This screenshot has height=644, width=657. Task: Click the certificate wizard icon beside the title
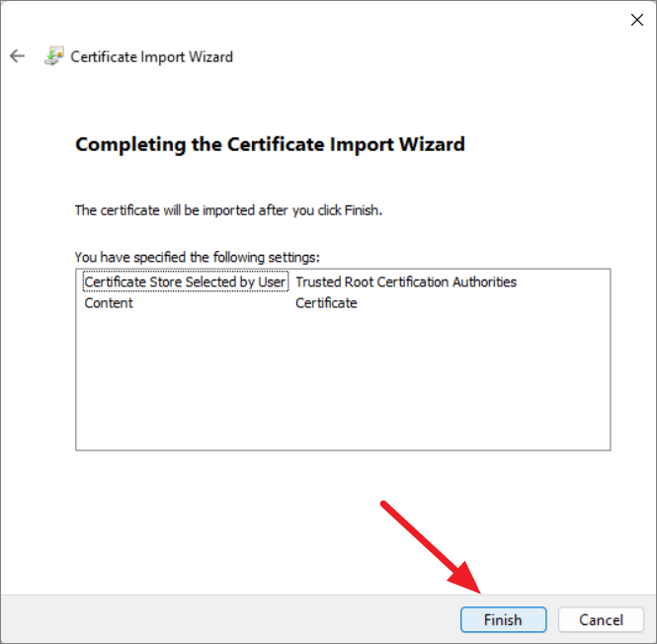point(53,56)
